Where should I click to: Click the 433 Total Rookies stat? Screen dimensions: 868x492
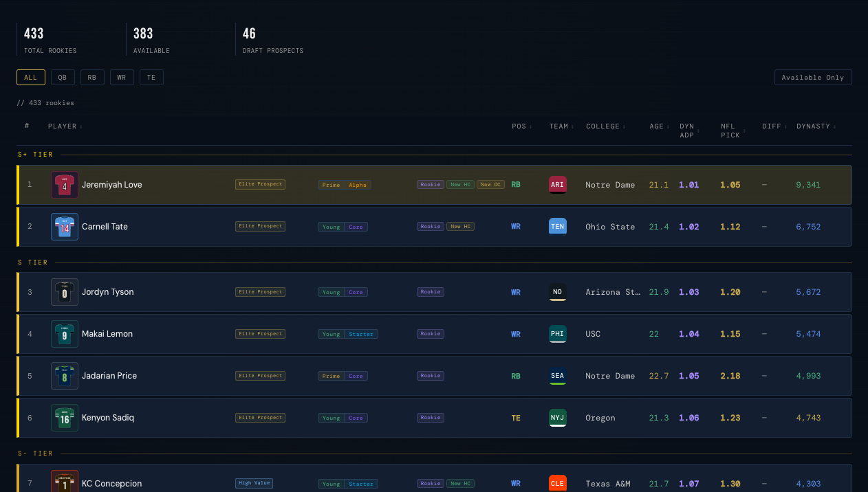point(50,40)
